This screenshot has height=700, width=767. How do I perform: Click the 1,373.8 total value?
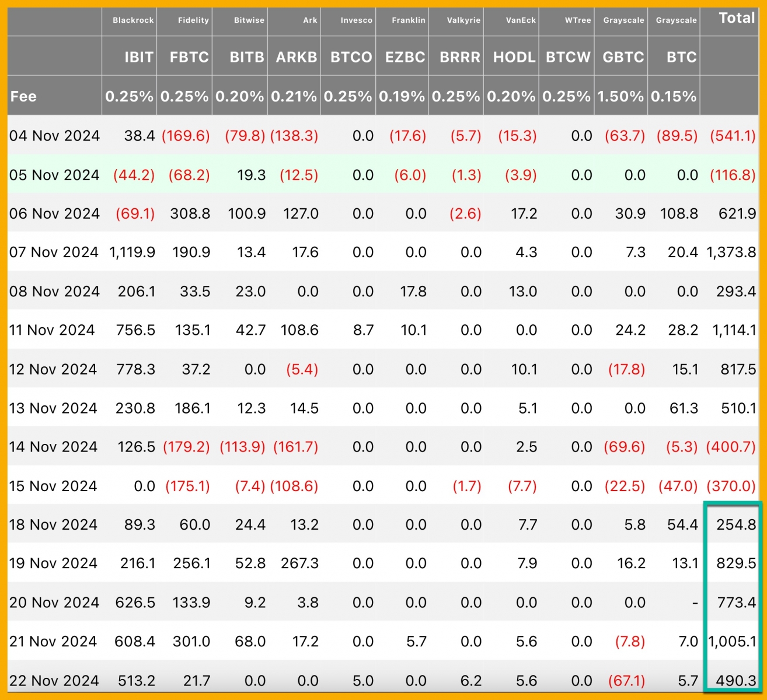(x=731, y=253)
